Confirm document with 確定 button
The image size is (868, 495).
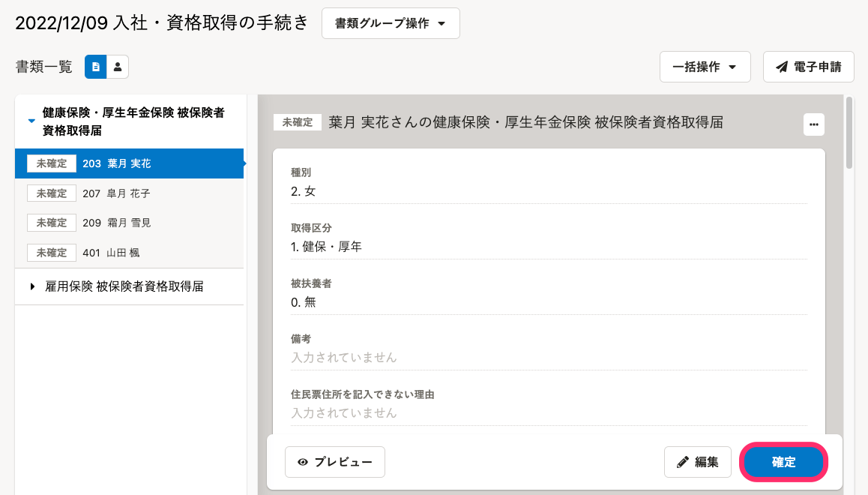click(x=783, y=462)
